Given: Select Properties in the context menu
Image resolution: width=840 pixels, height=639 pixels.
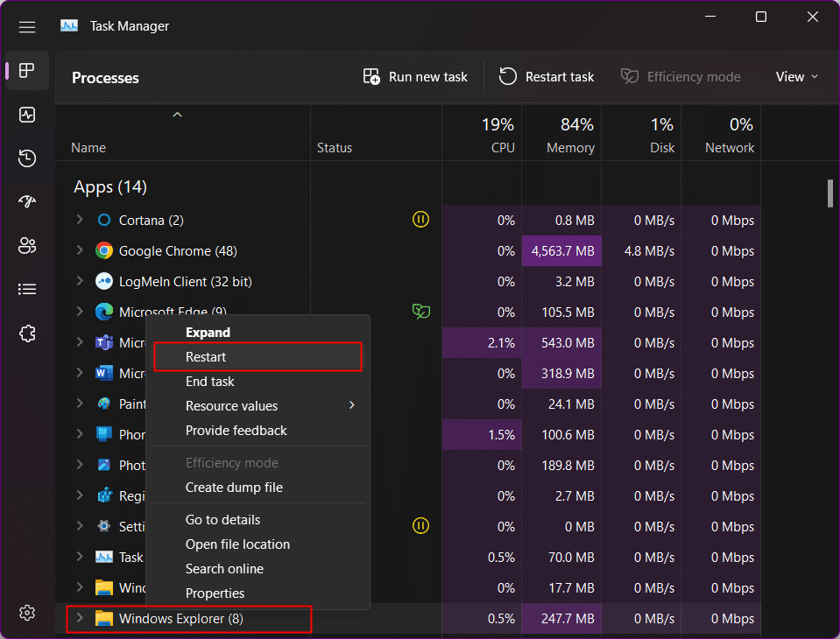Looking at the screenshot, I should pos(258,593).
